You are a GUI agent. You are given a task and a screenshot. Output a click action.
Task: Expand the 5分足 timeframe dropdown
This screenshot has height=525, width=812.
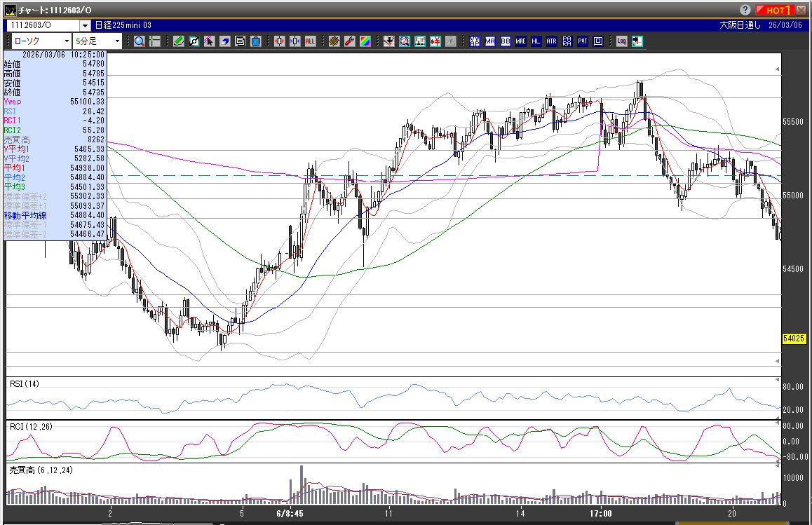pyautogui.click(x=116, y=41)
